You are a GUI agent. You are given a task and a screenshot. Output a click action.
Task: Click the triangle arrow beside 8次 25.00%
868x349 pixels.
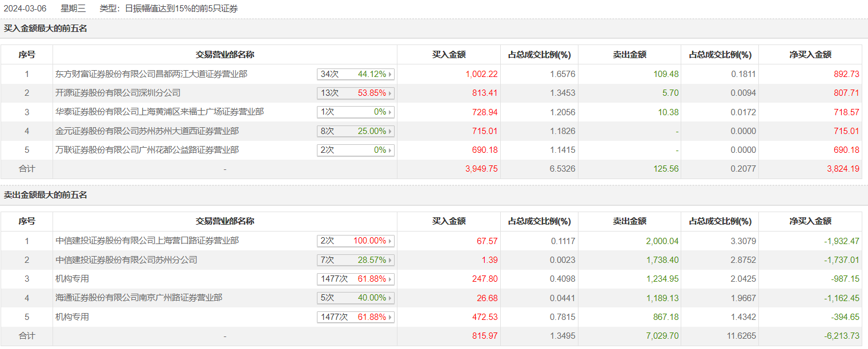[391, 131]
